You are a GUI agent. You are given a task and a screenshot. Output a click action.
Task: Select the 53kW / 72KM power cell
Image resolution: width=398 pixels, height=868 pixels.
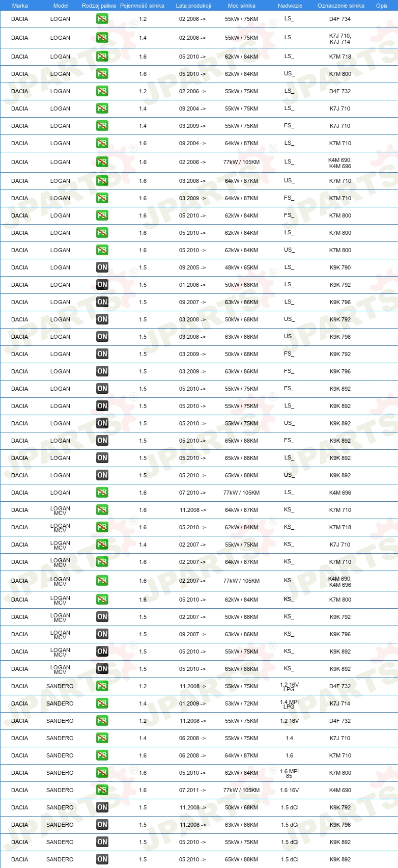(242, 703)
